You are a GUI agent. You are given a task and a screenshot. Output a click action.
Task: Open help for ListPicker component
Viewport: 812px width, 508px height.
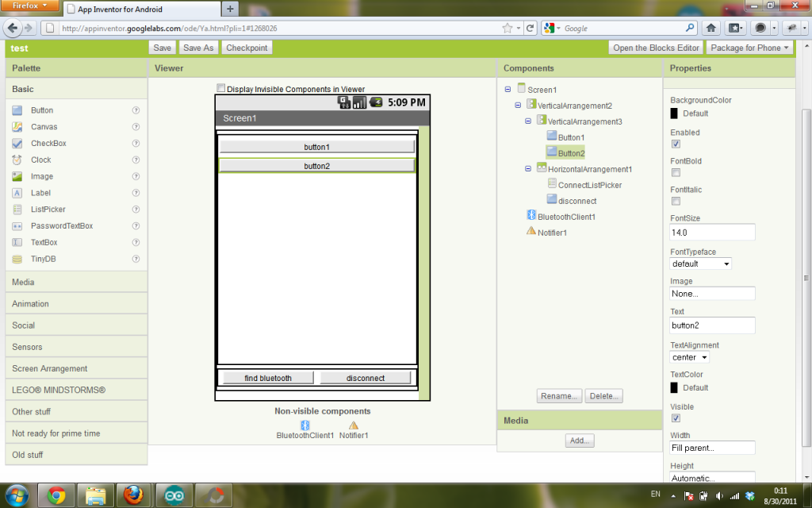[136, 210]
